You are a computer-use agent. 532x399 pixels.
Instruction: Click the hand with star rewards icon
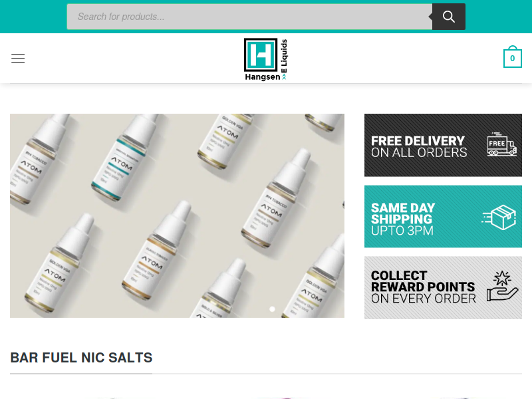coord(503,286)
